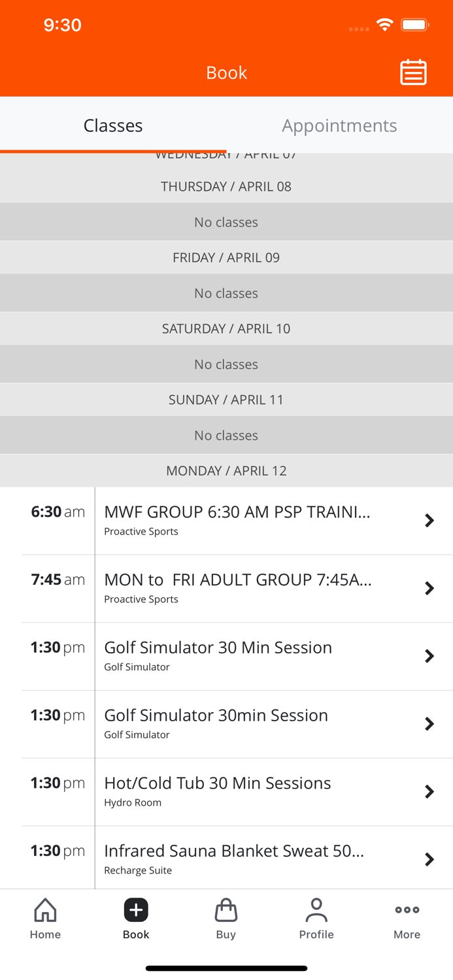The image size is (453, 980).
Task: Tap the MONDAY / APRIL 12 date header
Action: pos(226,471)
